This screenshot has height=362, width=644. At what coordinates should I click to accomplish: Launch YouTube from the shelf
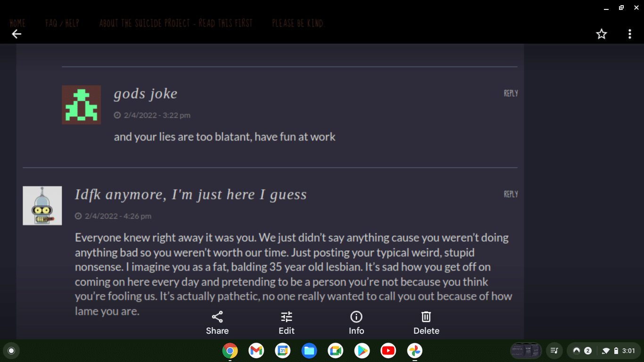(388, 351)
